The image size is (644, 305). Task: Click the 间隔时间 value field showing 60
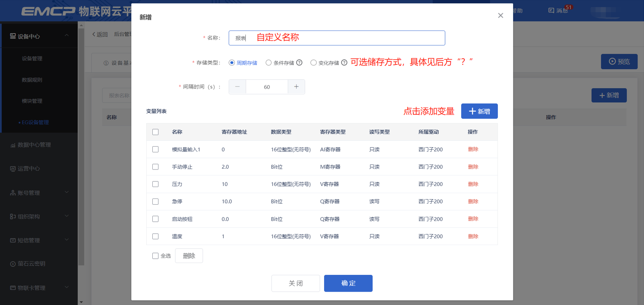tap(267, 87)
